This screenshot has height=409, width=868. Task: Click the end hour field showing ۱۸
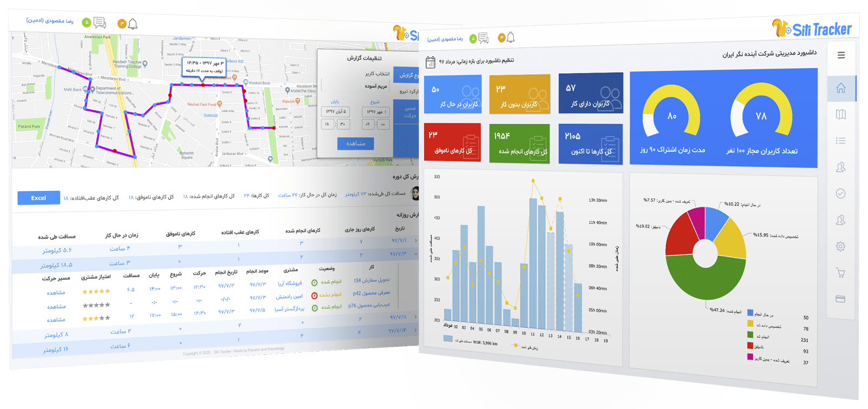(x=327, y=124)
